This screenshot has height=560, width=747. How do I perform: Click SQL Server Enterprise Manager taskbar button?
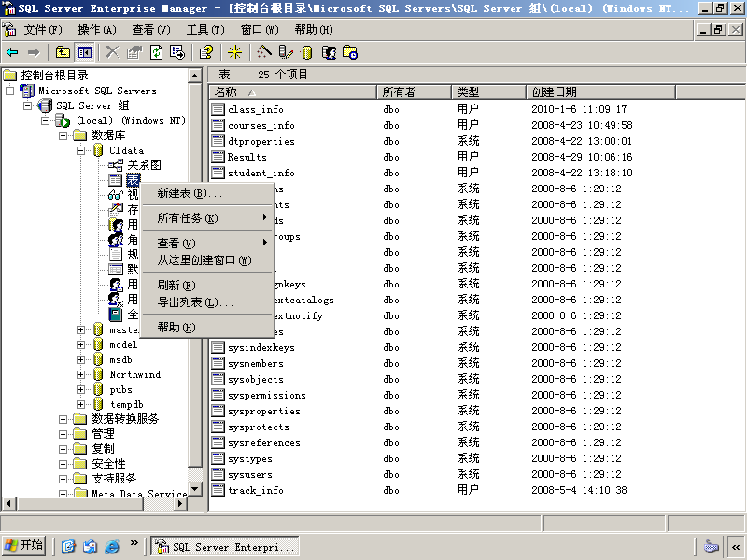(x=225, y=547)
